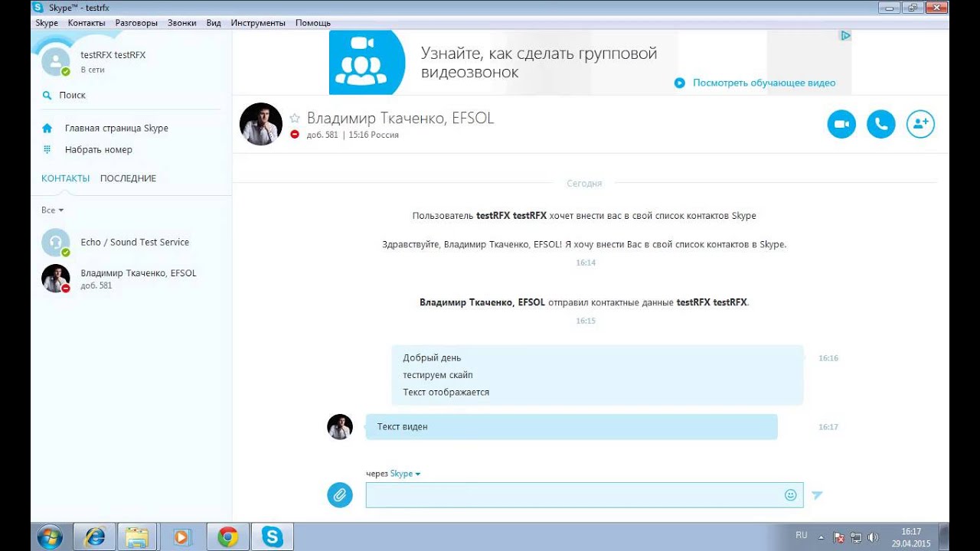Open the Звонки menu
980x551 pixels.
(x=182, y=23)
